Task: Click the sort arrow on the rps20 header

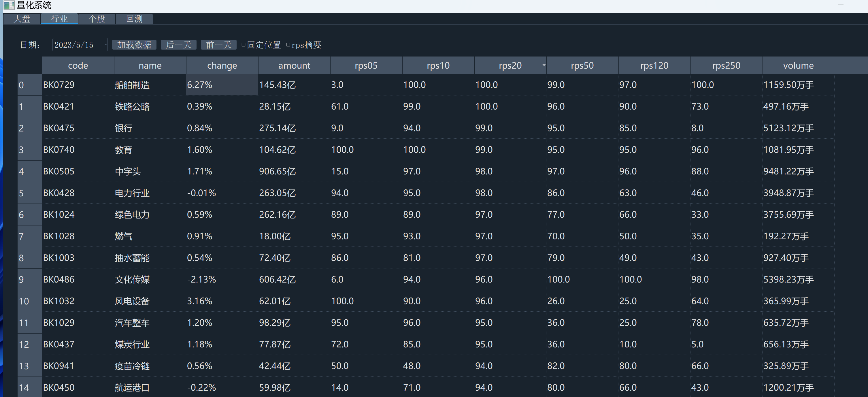Action: 544,65
